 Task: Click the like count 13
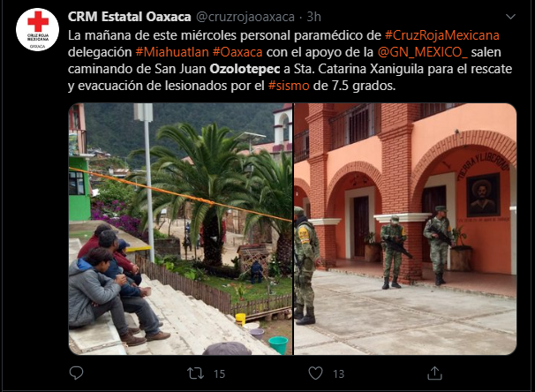(x=338, y=374)
